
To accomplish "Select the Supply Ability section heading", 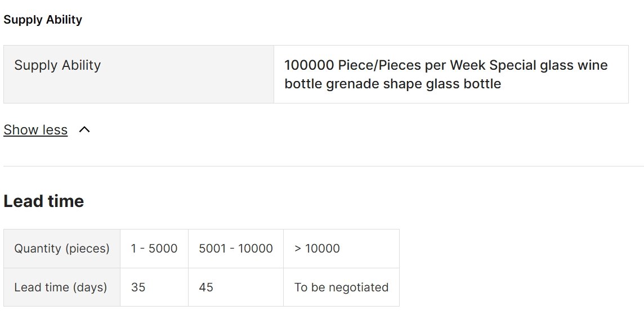I will click(43, 19).
